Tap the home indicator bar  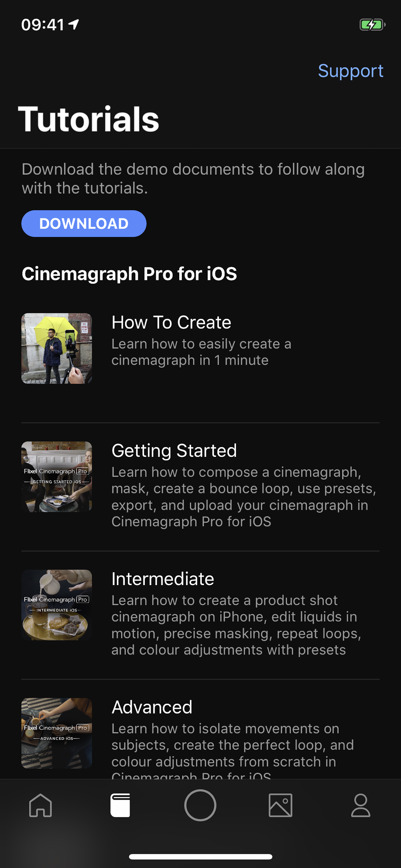[200, 857]
